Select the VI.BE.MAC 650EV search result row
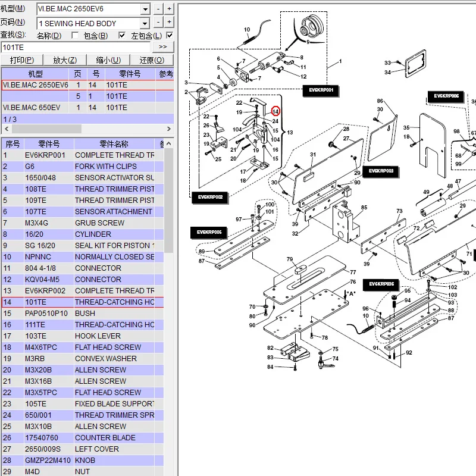 (x=87, y=108)
